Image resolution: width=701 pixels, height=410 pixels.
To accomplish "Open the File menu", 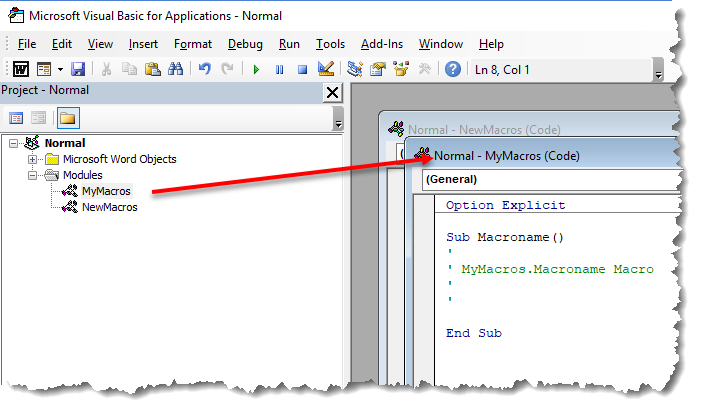I will [x=27, y=44].
